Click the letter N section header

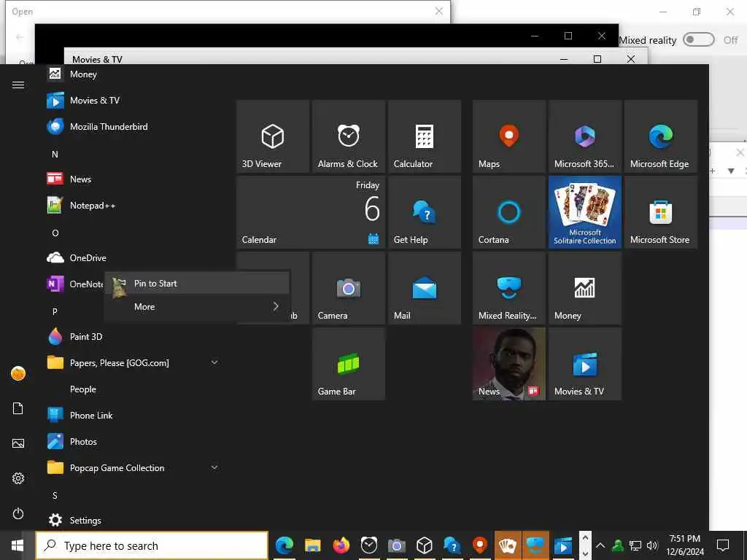pyautogui.click(x=55, y=155)
